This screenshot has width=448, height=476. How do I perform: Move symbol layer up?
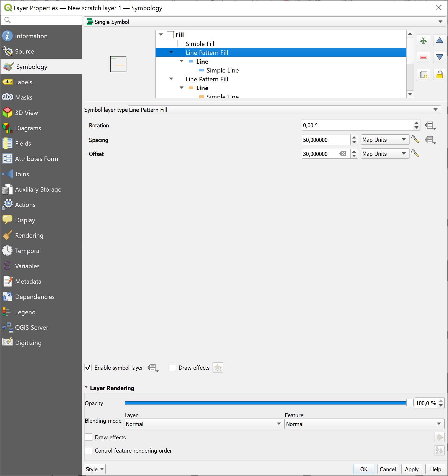click(439, 40)
